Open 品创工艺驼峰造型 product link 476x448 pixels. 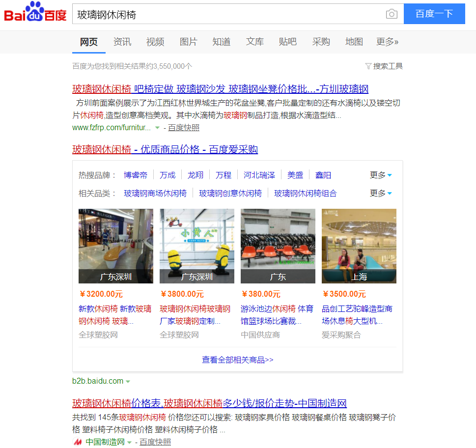coord(357,315)
